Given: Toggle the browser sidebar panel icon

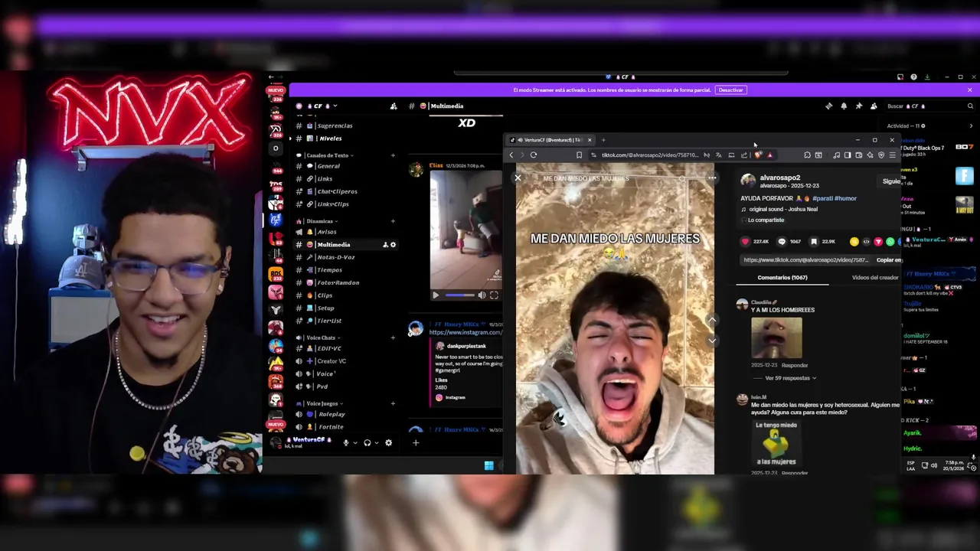Looking at the screenshot, I should click(x=848, y=155).
